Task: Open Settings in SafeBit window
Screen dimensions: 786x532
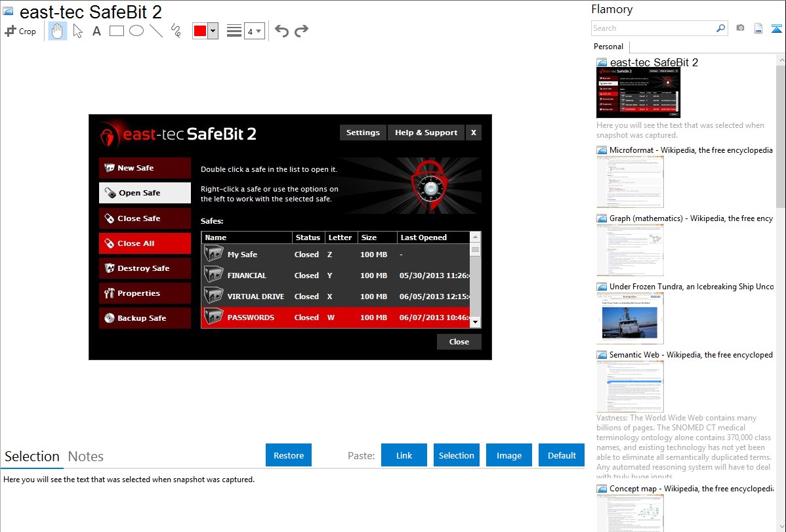Action: pos(363,133)
